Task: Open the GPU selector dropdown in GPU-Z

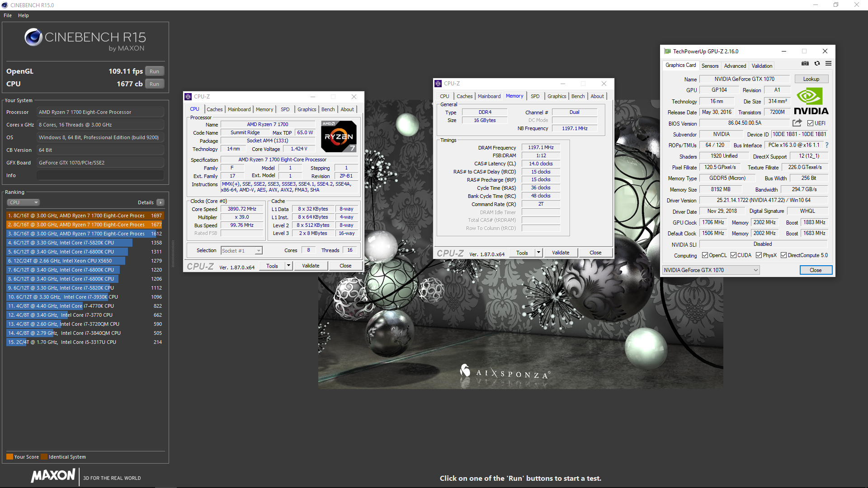Action: coord(711,270)
